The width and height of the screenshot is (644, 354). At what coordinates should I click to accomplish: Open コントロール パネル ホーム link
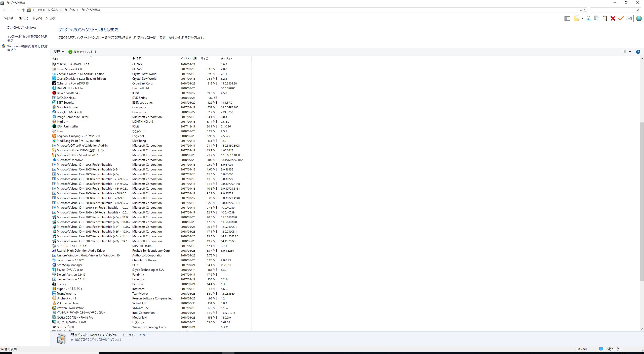coord(22,28)
